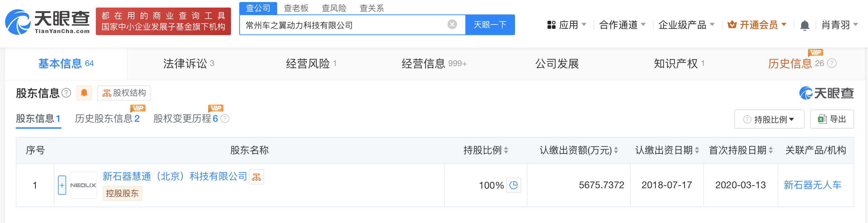Click help icon beside 股东信息 heading
868x223 pixels.
point(66,93)
